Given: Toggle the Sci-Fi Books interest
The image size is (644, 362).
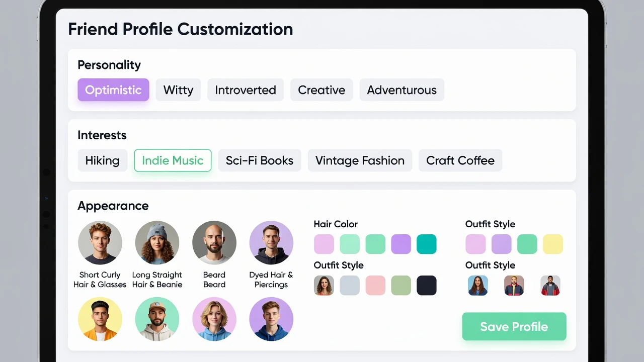Looking at the screenshot, I should pos(260,160).
